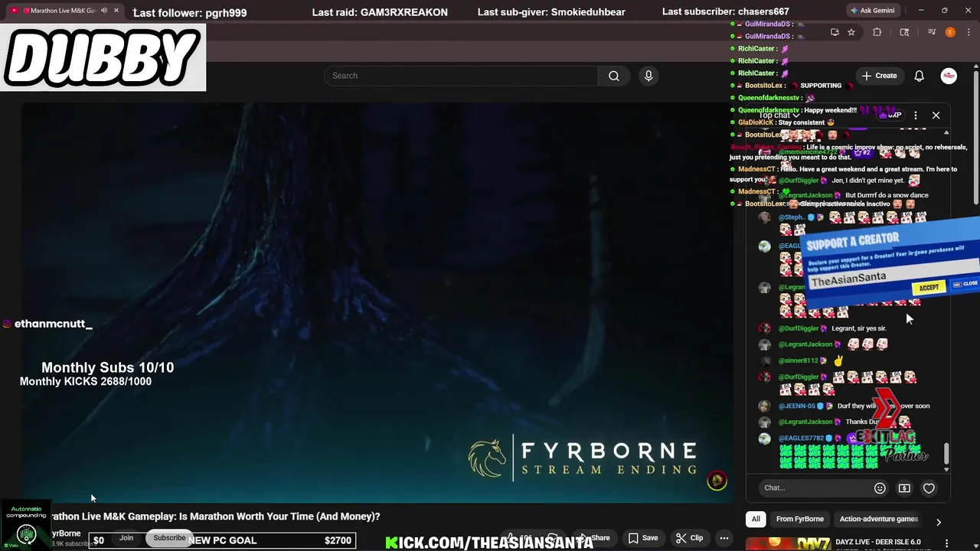Select the Action-adventure games chip
The width and height of the screenshot is (980, 551).
click(x=878, y=519)
